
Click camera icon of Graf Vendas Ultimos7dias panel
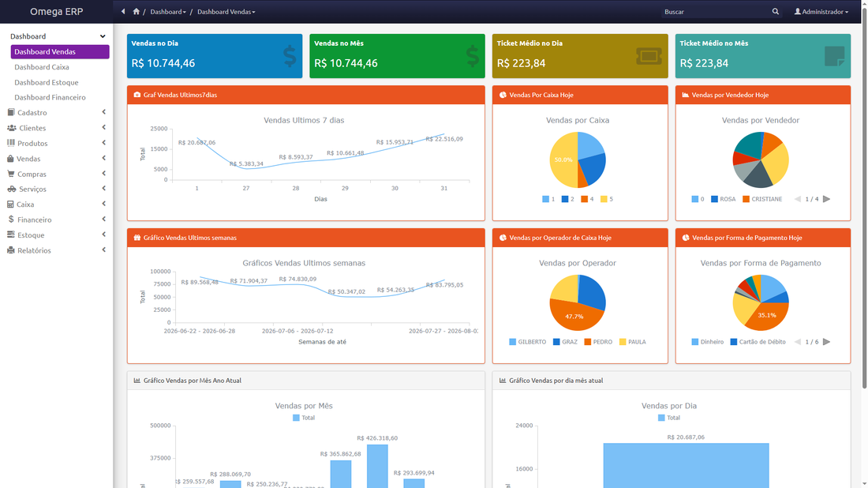[137, 95]
